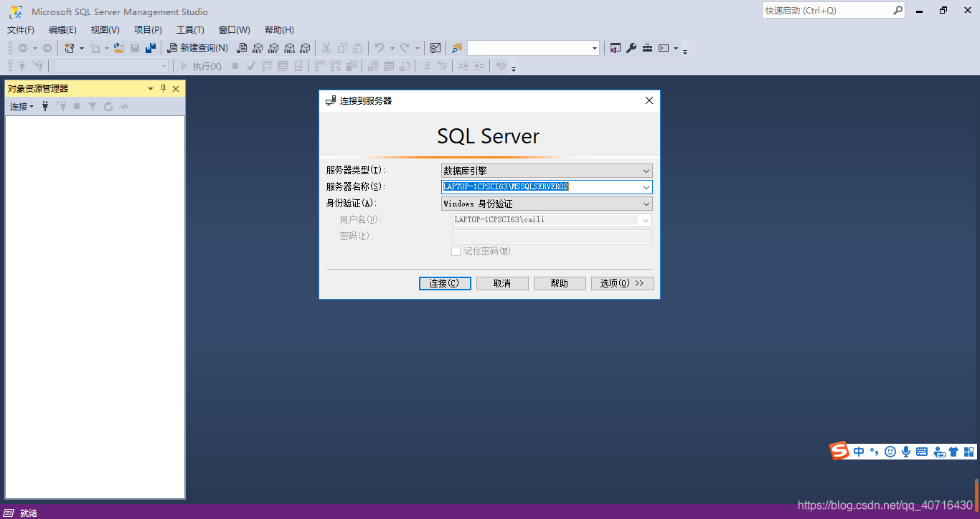
Task: Click the smiley emoji icon in IME bar
Action: coord(890,452)
